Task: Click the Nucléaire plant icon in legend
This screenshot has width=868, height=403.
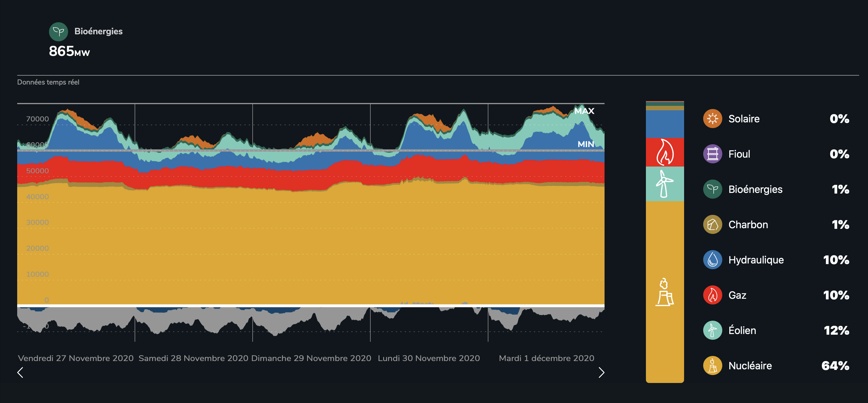Action: point(712,365)
